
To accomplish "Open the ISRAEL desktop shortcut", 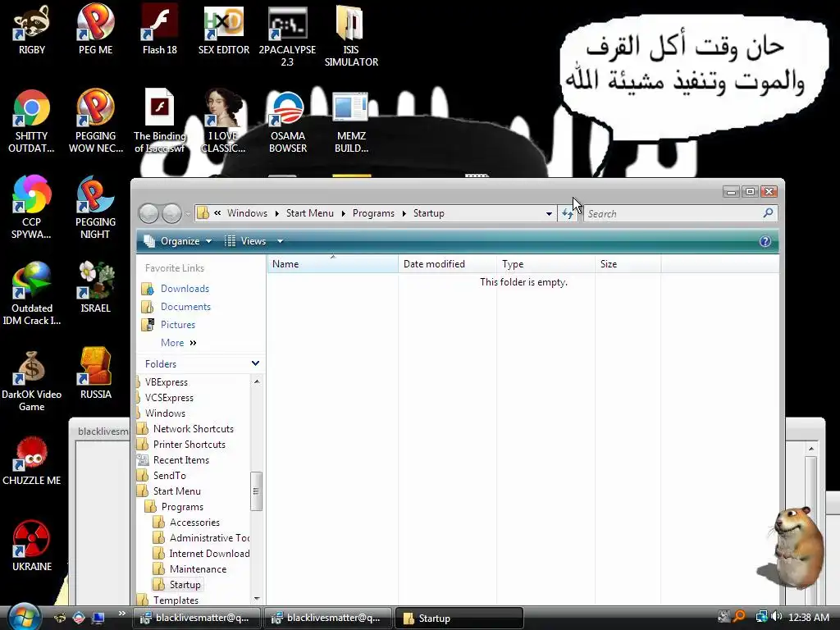I will coord(95,288).
